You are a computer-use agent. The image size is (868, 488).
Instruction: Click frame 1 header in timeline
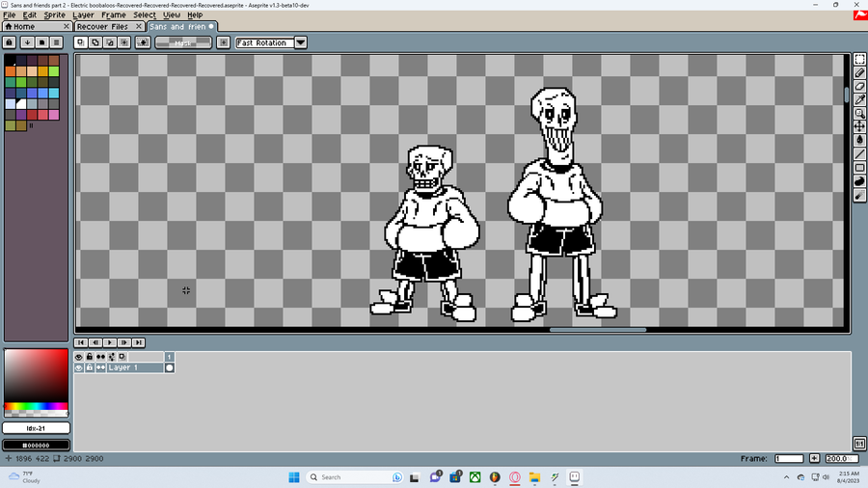click(170, 357)
